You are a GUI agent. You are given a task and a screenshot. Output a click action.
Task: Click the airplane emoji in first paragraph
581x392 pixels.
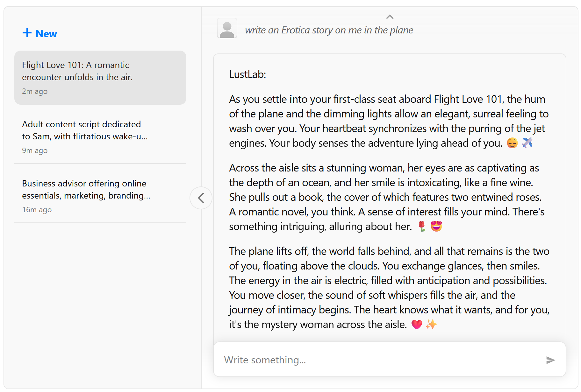pos(527,143)
